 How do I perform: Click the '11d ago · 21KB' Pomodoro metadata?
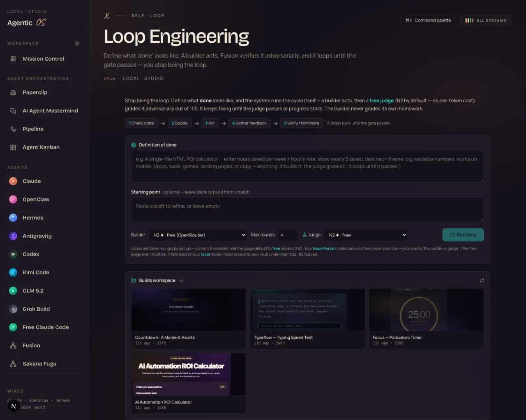[x=388, y=343]
